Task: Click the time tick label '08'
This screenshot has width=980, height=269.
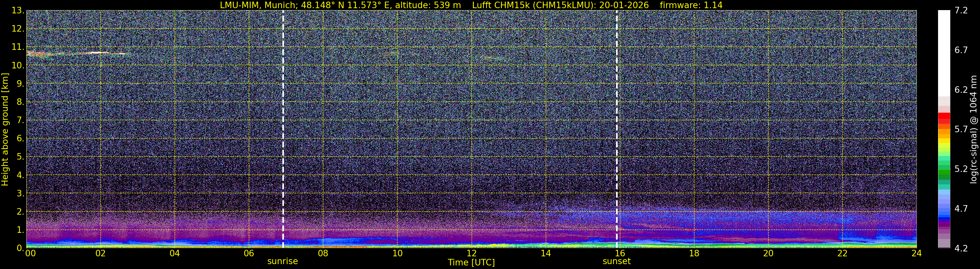Action: (x=323, y=253)
